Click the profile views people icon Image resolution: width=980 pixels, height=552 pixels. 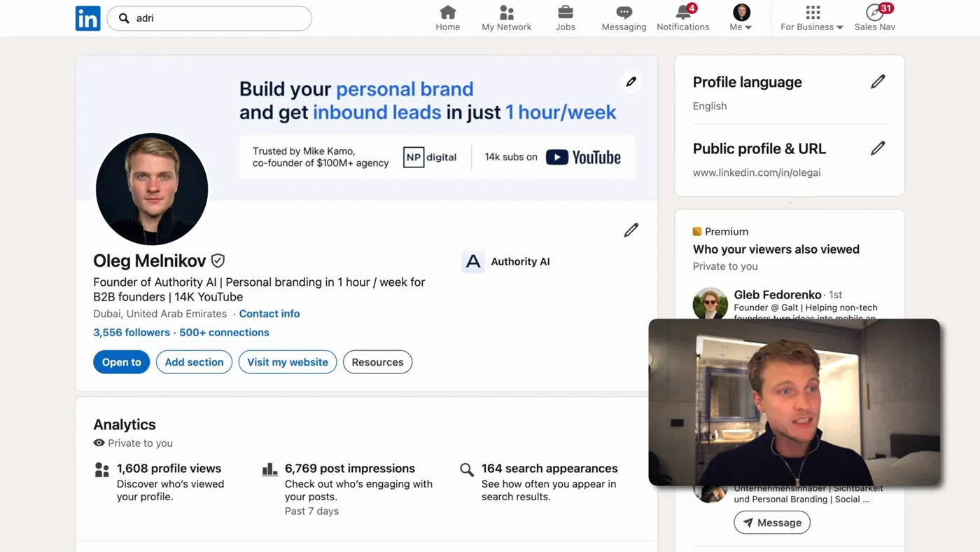102,470
